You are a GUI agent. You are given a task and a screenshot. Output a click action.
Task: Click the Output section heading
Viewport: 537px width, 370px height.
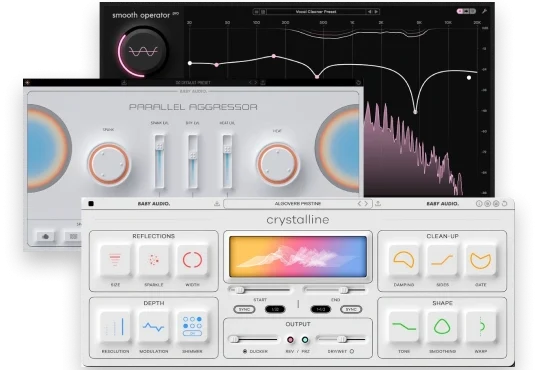coord(298,324)
